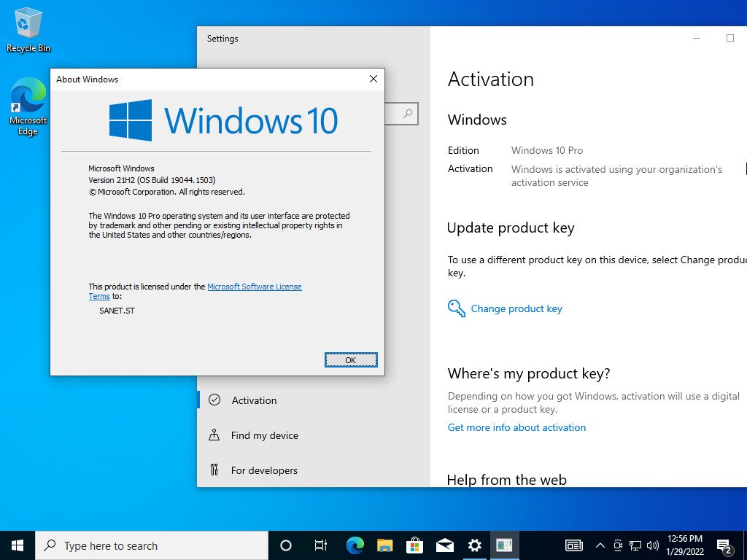Screen dimensions: 747x560
Task: Click OK in About Windows dialog
Action: (x=351, y=360)
